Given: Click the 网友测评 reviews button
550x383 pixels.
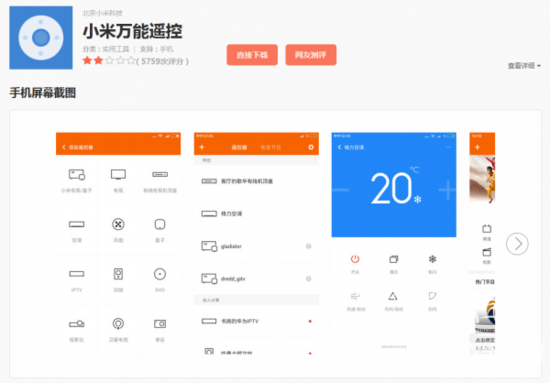Looking at the screenshot, I should pyautogui.click(x=311, y=55).
